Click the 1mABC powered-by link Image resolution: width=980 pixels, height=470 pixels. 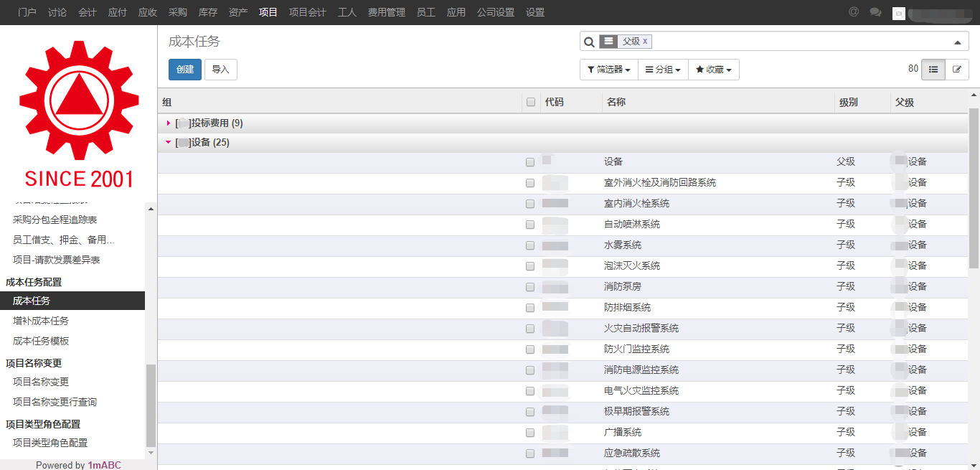click(x=105, y=465)
